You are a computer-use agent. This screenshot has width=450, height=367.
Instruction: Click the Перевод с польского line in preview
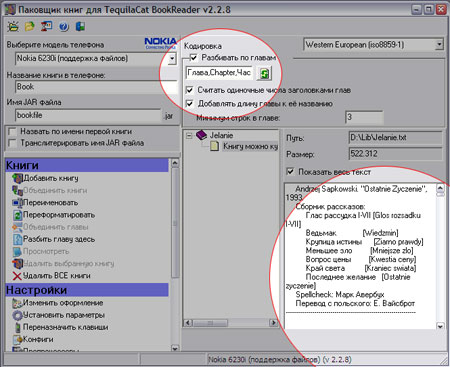click(x=355, y=304)
